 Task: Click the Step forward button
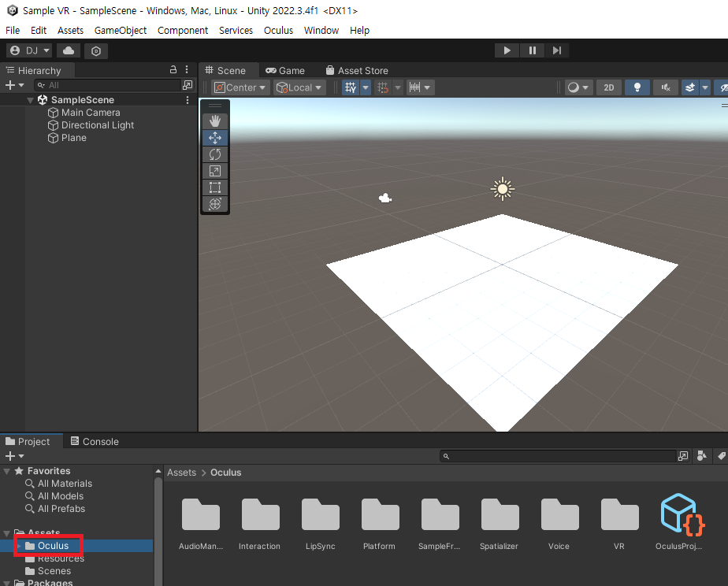557,50
